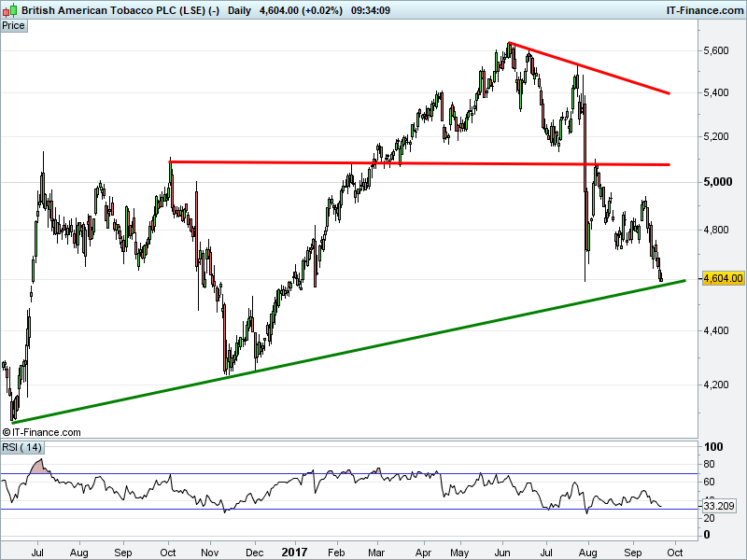Click the Nov time axis label
Screen dimensions: 747x560
coord(209,553)
